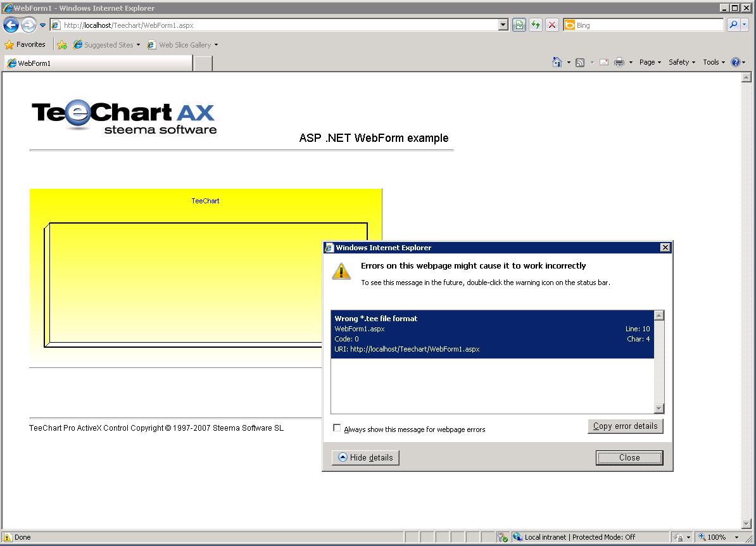This screenshot has height=546, width=756.
Task: Start search with the magnifier icon
Action: point(733,25)
